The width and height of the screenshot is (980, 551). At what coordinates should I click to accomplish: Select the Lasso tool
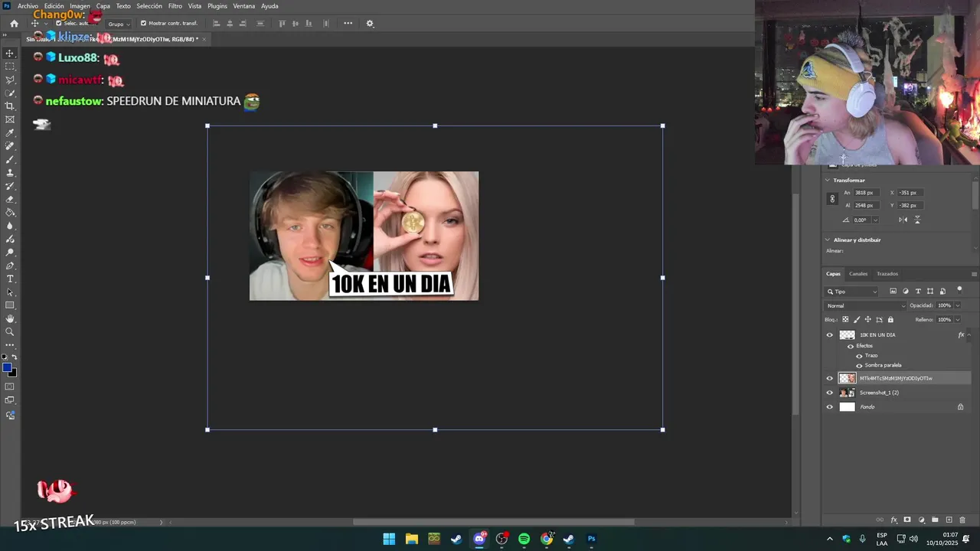[10, 80]
